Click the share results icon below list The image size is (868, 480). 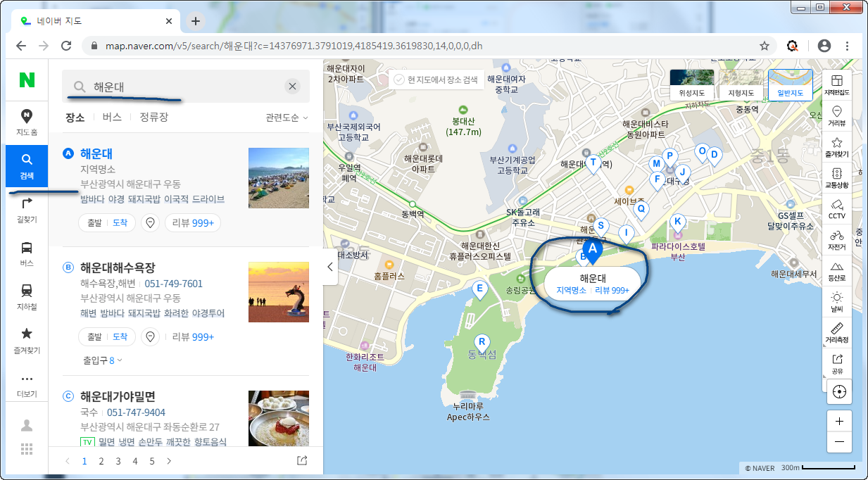pyautogui.click(x=302, y=461)
